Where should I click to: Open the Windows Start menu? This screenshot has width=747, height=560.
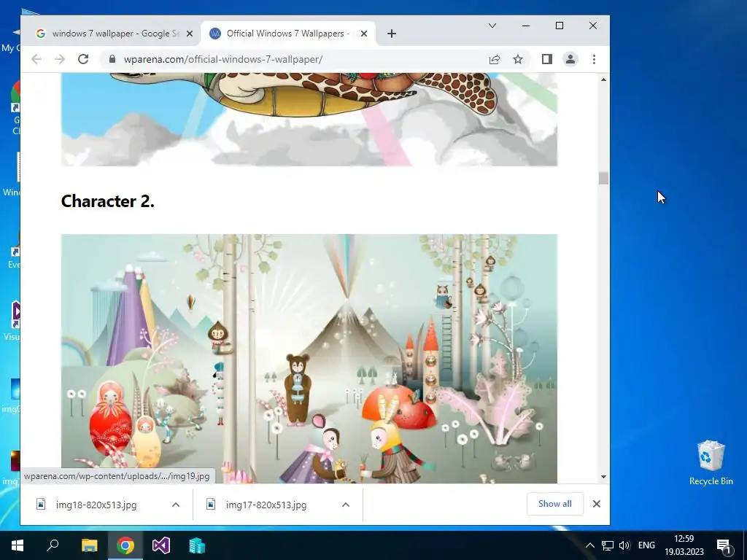pyautogui.click(x=18, y=545)
